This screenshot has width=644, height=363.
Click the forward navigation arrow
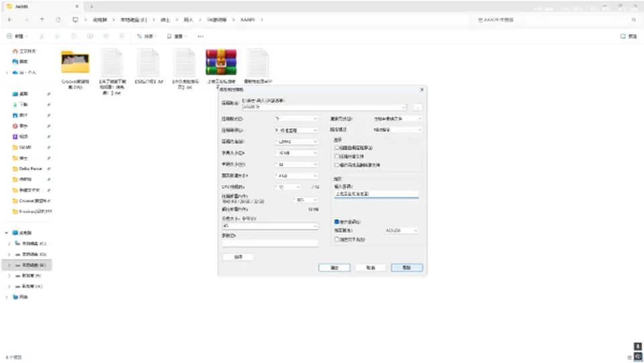(26, 19)
